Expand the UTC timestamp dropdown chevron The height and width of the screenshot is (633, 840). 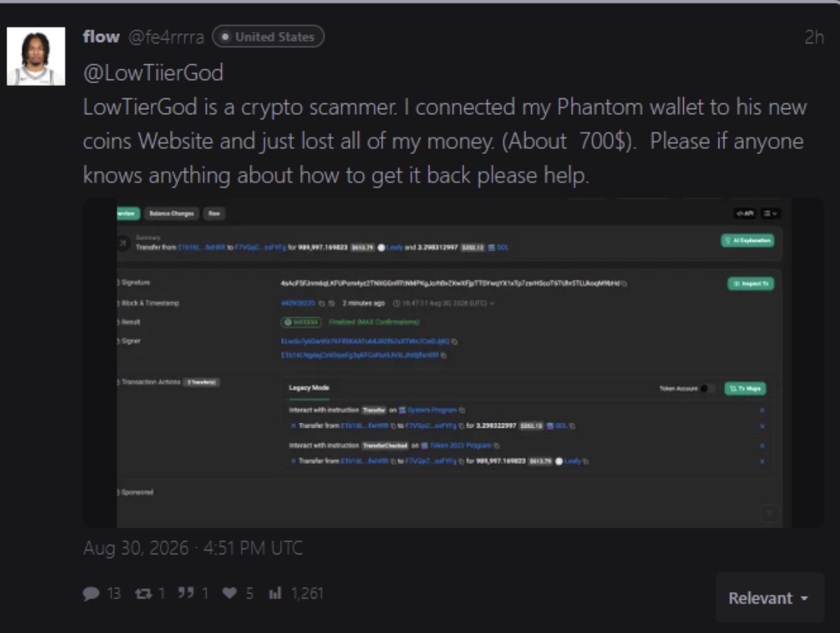pos(492,303)
